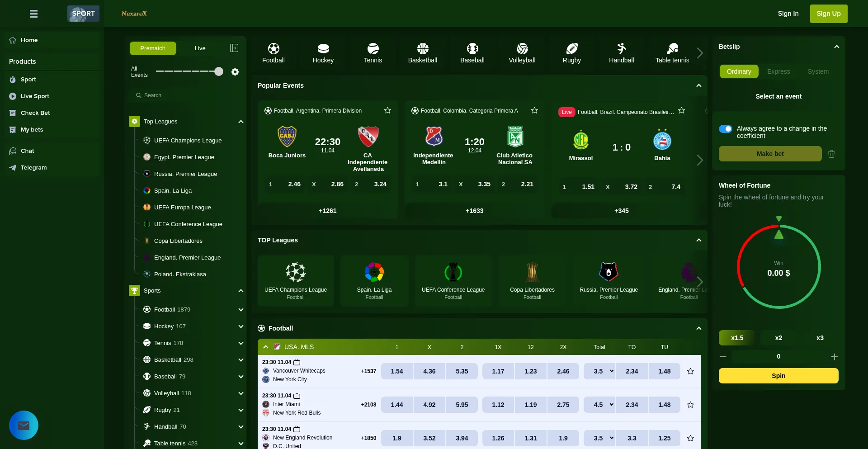Collapse the TOP Leagues panel

(699, 240)
